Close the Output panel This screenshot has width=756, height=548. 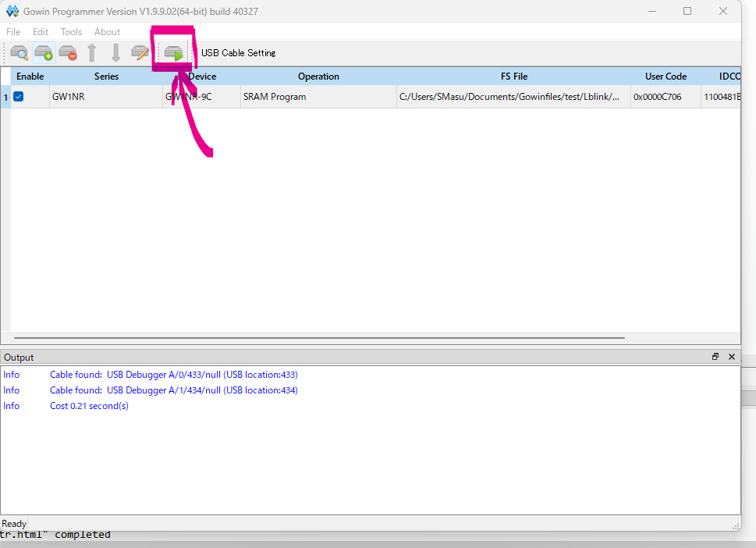tap(731, 357)
